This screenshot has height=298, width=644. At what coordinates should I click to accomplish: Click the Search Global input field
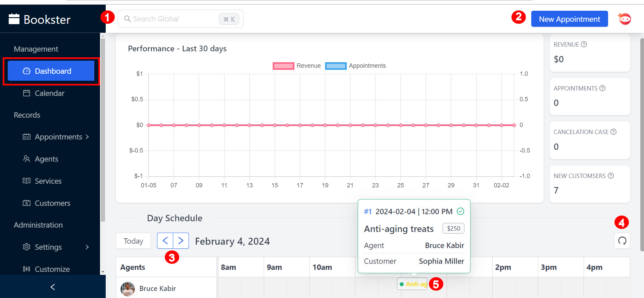pyautogui.click(x=171, y=19)
